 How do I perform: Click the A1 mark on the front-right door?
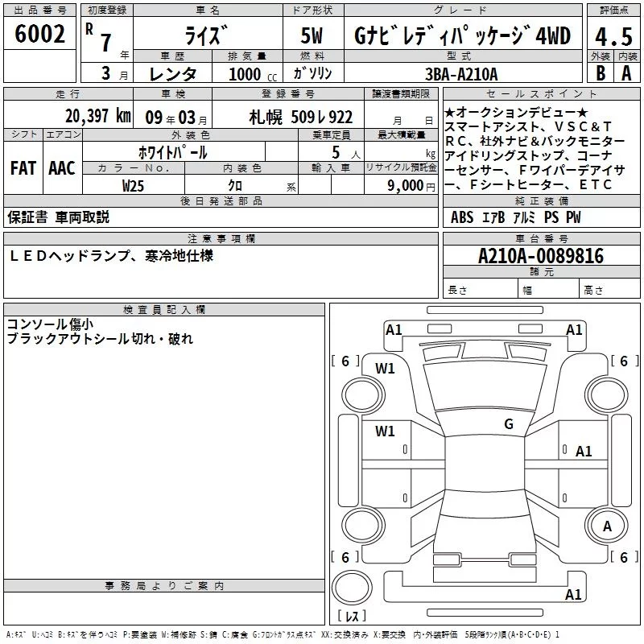[x=584, y=452]
